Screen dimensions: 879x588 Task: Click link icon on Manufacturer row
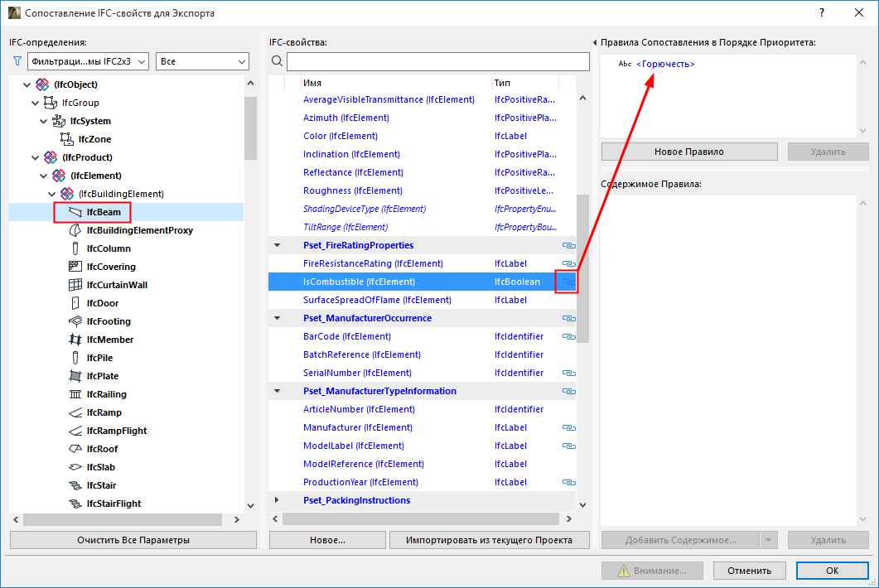click(x=568, y=427)
